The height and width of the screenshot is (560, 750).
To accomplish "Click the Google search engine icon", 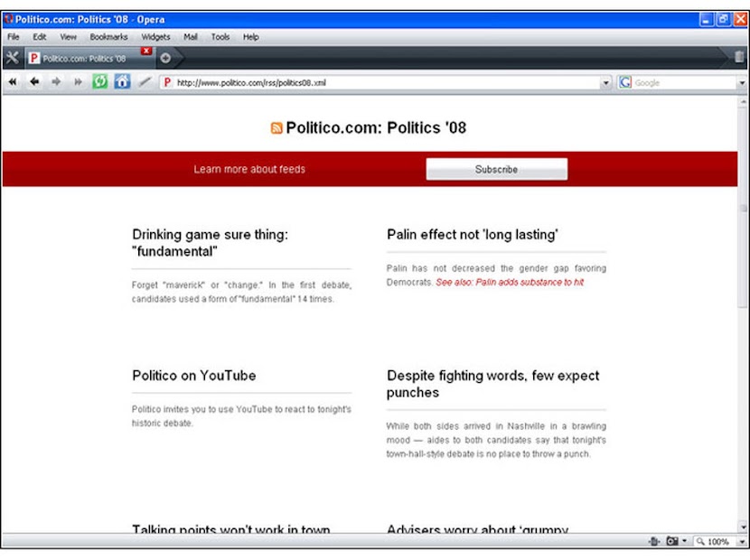I will (x=624, y=82).
